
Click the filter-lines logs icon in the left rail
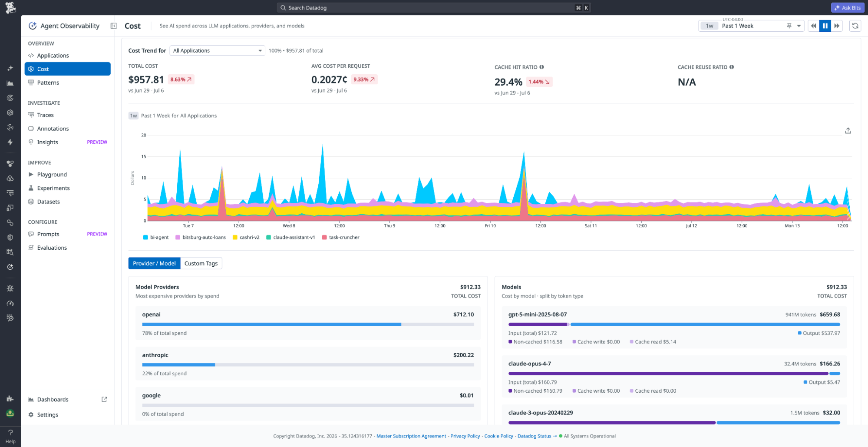[x=10, y=193]
